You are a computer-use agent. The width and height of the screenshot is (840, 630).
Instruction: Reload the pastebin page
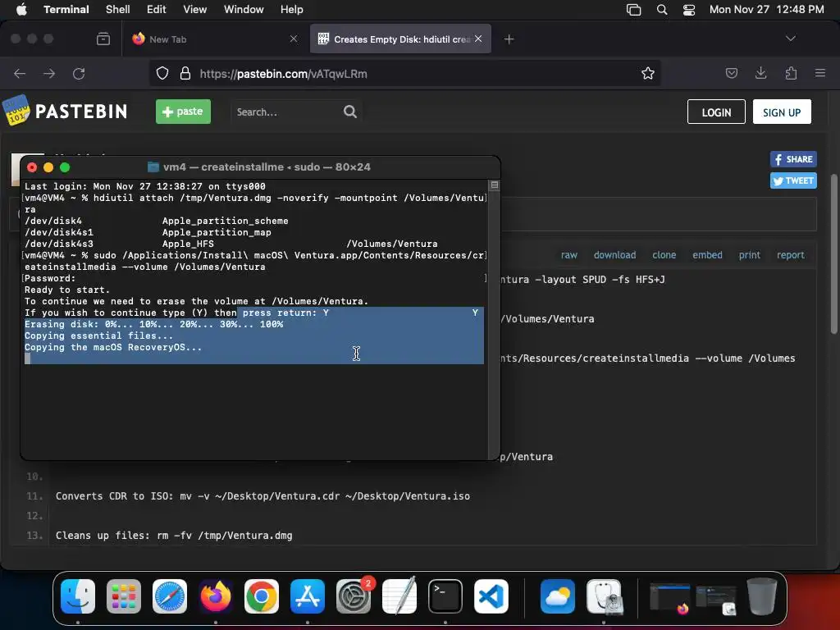click(x=80, y=73)
